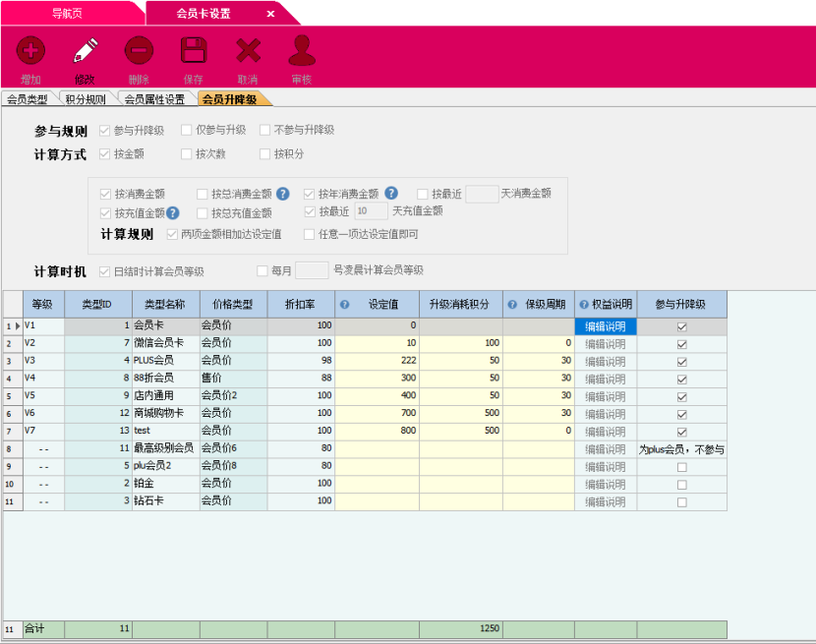The height and width of the screenshot is (644, 816).
Task: Click 设定值 cell 222 in PLUS会员 row
Action: tap(377, 360)
